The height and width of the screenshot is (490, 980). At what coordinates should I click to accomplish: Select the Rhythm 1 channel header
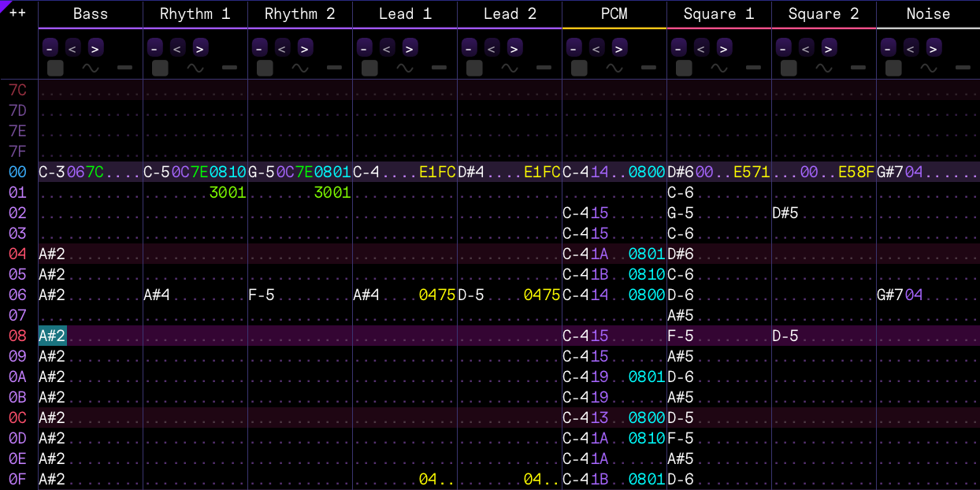pyautogui.click(x=195, y=13)
